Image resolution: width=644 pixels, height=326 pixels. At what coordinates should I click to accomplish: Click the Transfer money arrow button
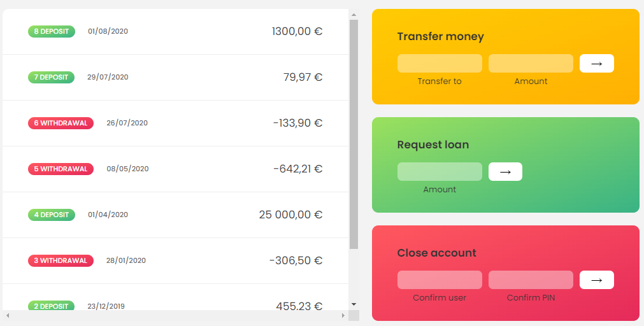596,64
